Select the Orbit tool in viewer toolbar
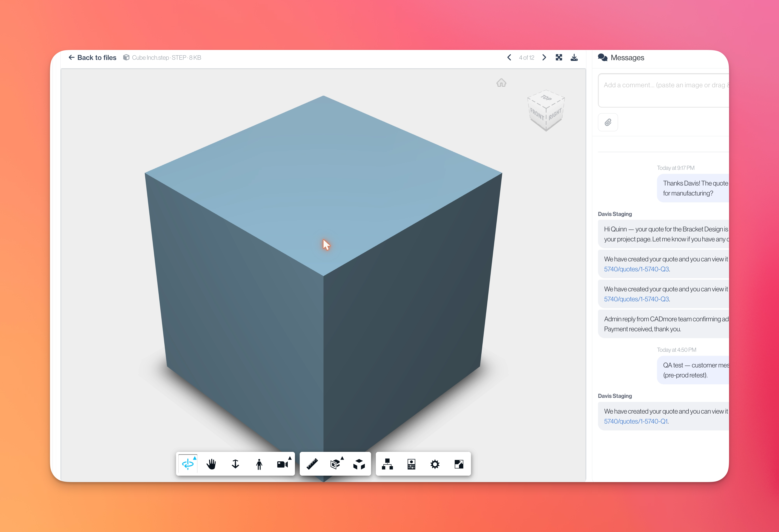The height and width of the screenshot is (532, 779). coord(188,464)
